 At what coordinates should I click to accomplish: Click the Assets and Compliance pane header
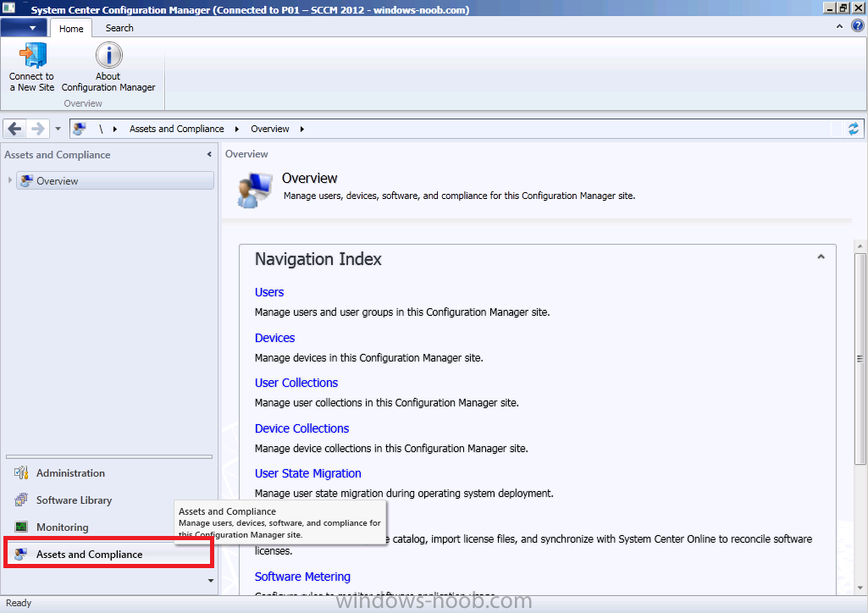coord(57,155)
